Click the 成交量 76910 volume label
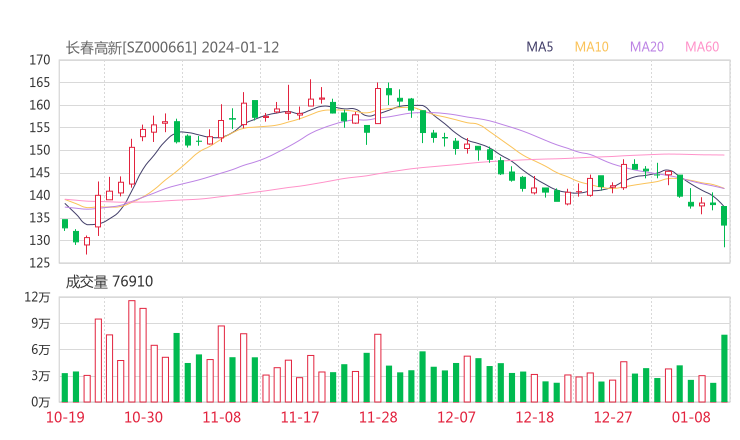Screen dimensions: 740x440 [109, 282]
